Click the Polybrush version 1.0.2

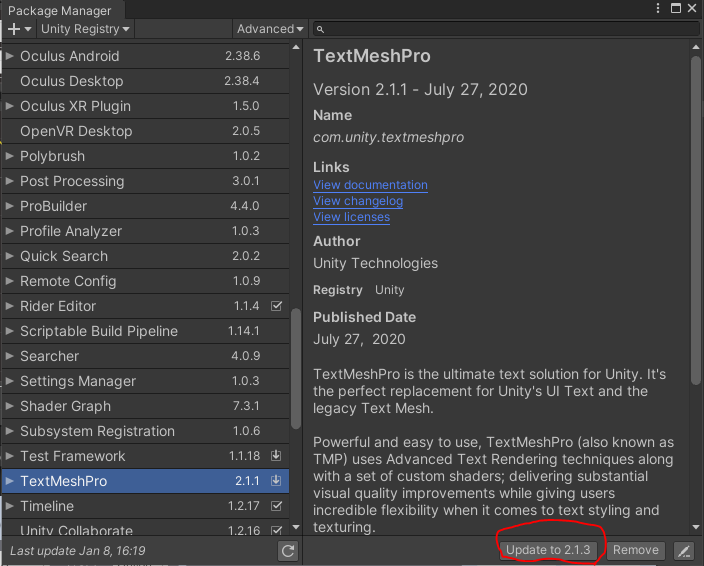[x=246, y=156]
